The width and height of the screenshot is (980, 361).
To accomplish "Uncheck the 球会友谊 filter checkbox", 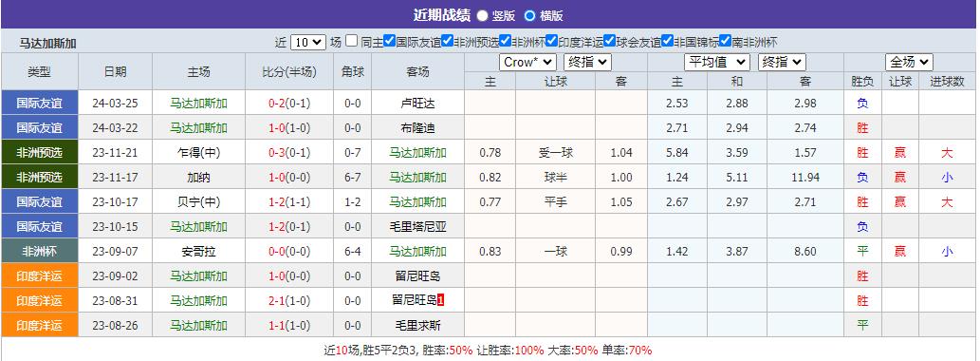I will (609, 41).
